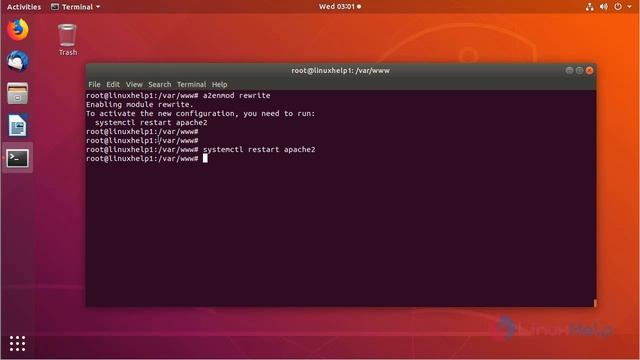Click the volume speaker icon
640x360 pixels.
coord(604,7)
